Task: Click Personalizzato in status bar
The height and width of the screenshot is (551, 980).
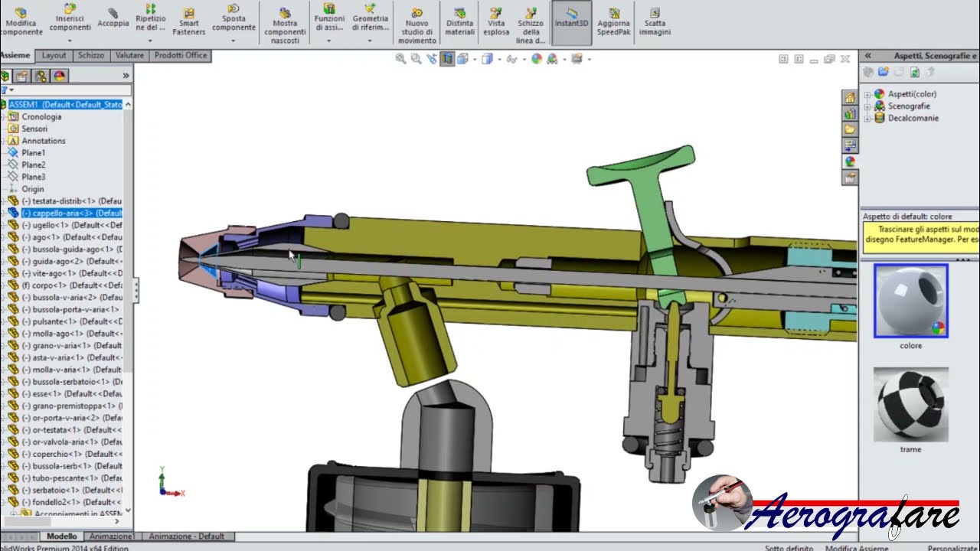Action: coord(953,548)
